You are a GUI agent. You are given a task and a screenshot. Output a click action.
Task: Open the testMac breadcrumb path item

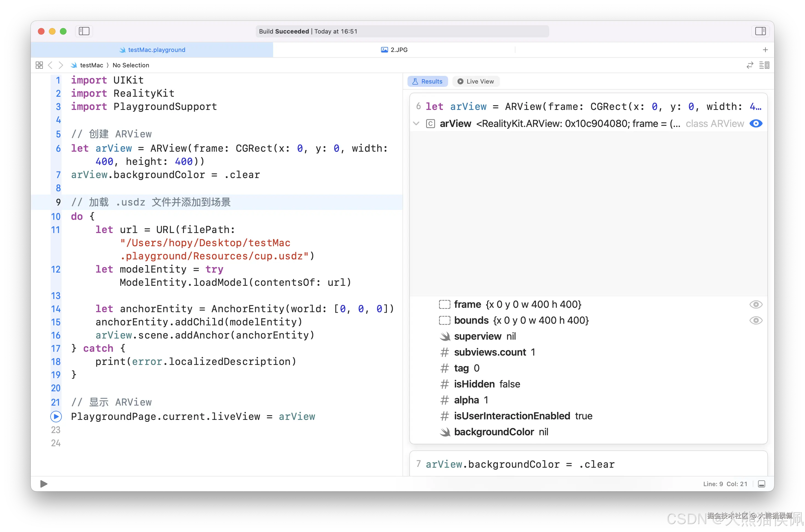point(91,65)
